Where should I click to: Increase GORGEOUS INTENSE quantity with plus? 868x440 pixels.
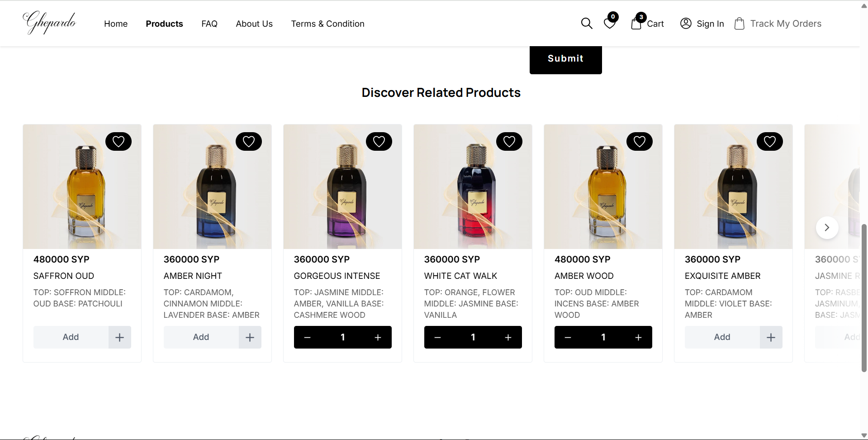[378, 337]
